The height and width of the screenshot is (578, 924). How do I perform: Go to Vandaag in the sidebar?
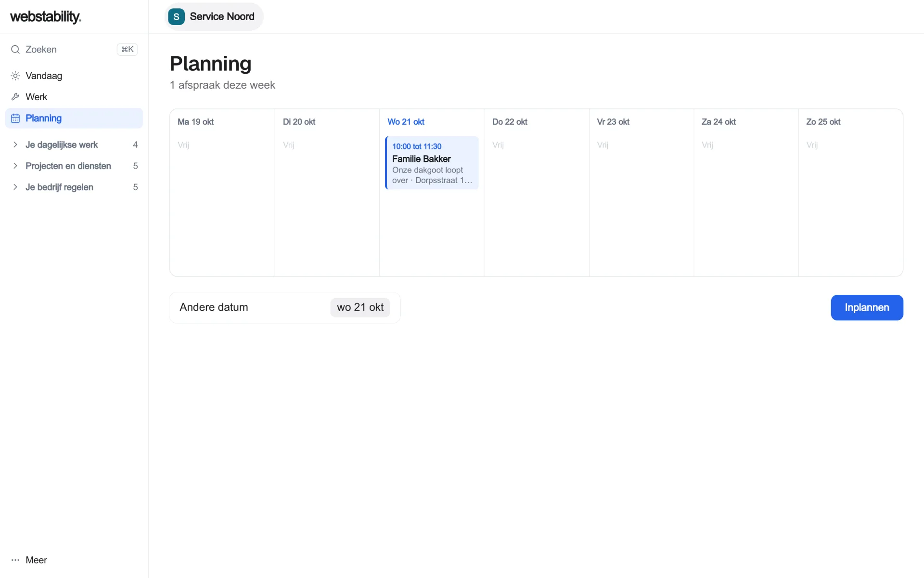tap(74, 76)
